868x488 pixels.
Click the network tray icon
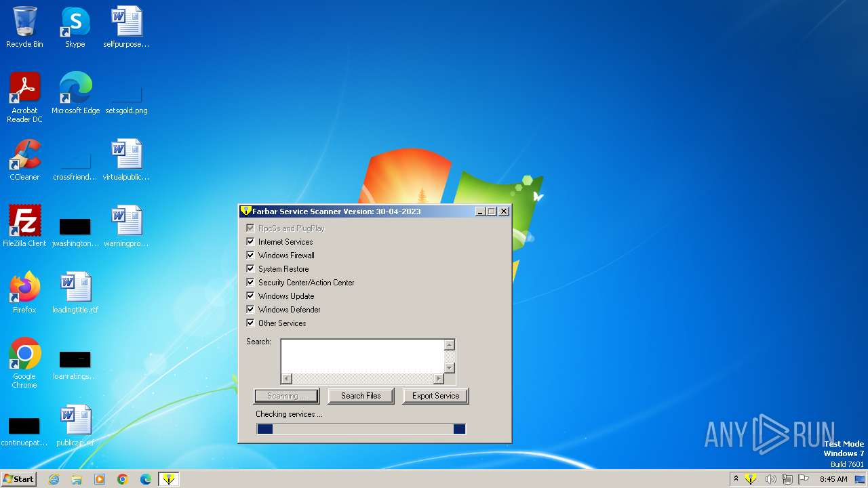click(787, 479)
